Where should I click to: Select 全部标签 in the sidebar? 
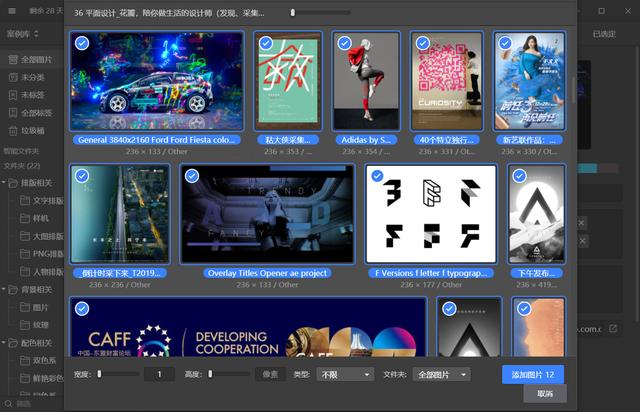coord(32,113)
